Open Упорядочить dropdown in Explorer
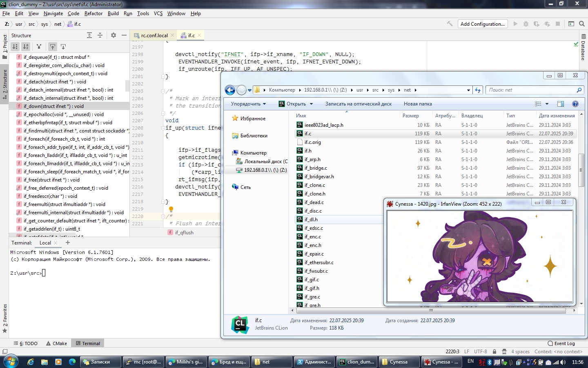This screenshot has width=588, height=368. pos(248,104)
